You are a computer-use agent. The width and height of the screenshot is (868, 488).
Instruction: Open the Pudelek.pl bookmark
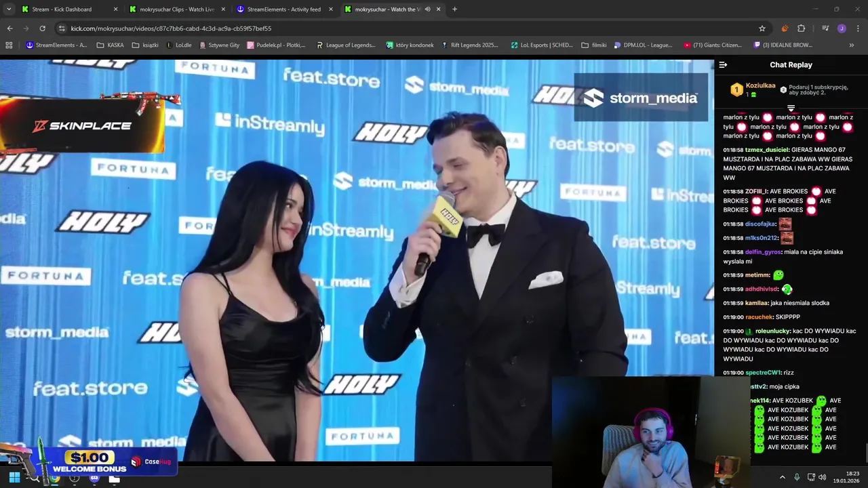tap(276, 45)
